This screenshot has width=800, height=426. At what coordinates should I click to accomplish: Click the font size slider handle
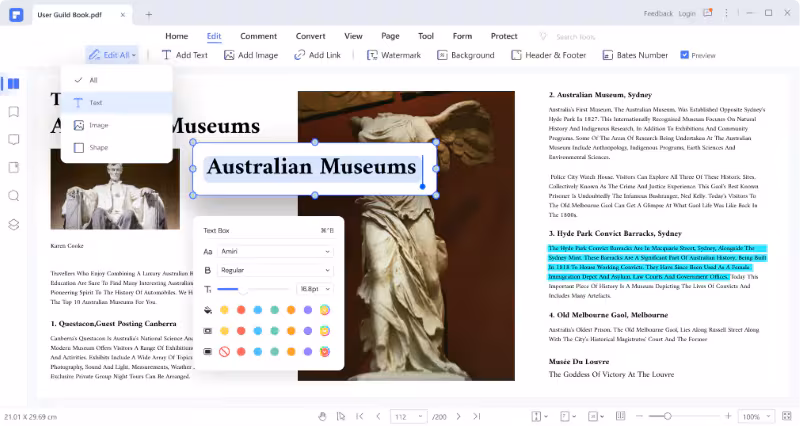[x=243, y=289]
